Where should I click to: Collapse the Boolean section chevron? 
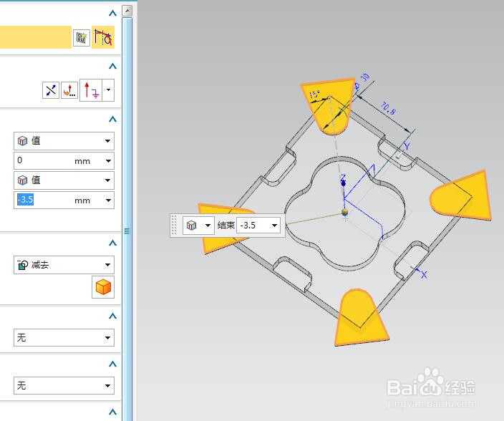tap(112, 243)
